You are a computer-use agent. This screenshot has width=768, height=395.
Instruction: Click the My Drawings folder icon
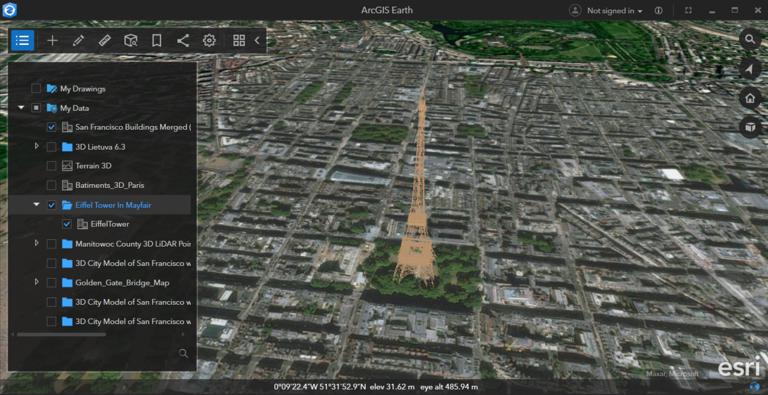51,89
